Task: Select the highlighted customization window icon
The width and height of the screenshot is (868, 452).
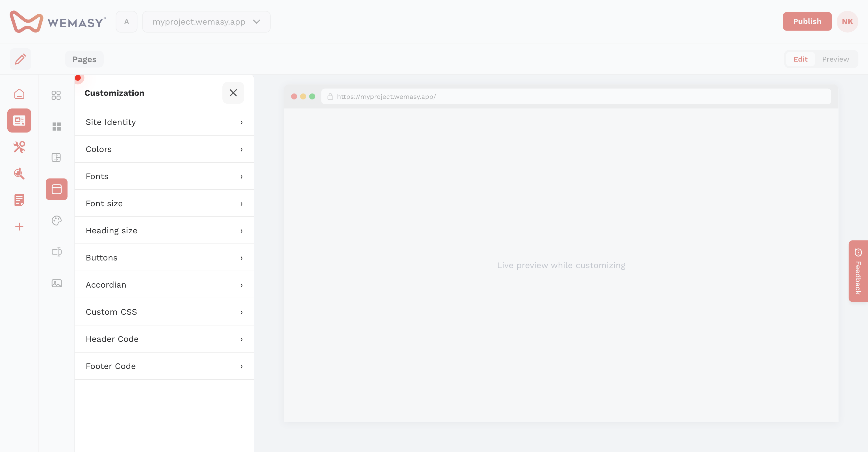Action: [56, 189]
